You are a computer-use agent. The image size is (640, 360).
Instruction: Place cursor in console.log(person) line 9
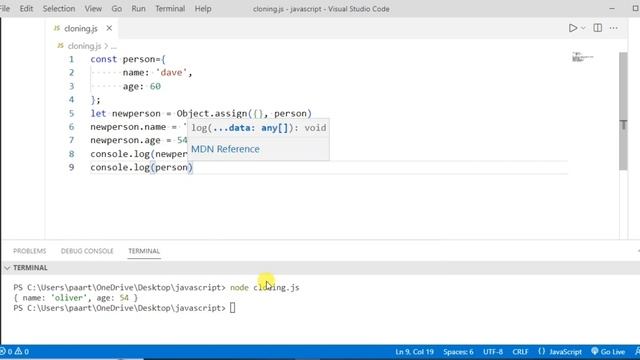(141, 167)
